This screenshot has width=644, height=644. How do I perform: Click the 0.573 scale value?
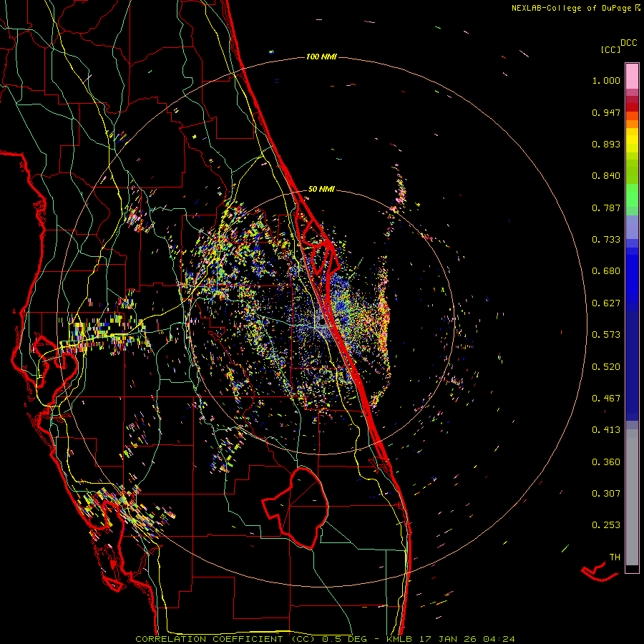(606, 335)
